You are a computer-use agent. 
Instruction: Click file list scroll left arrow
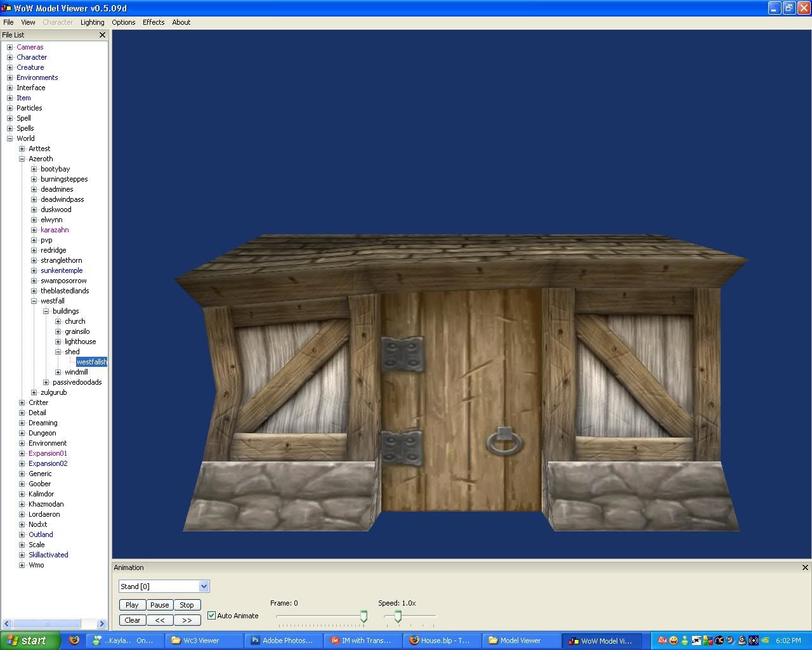pos(6,624)
